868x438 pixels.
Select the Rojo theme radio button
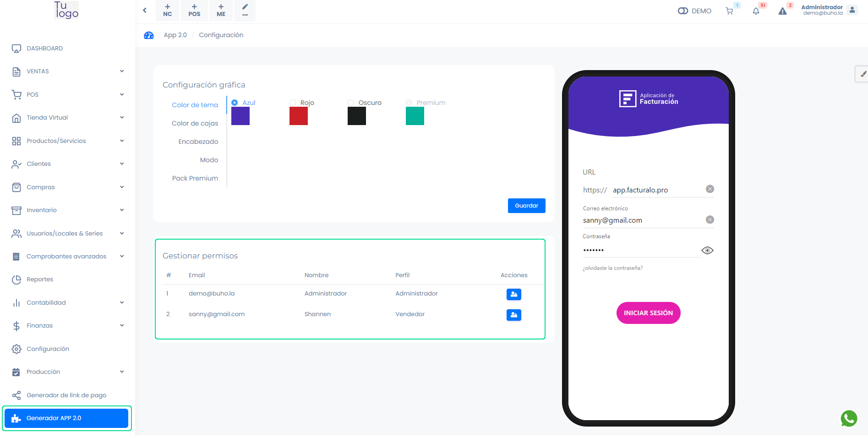click(x=293, y=103)
